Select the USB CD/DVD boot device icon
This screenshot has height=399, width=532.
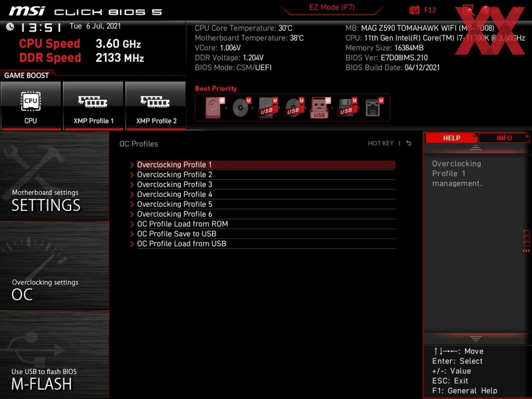click(294, 108)
